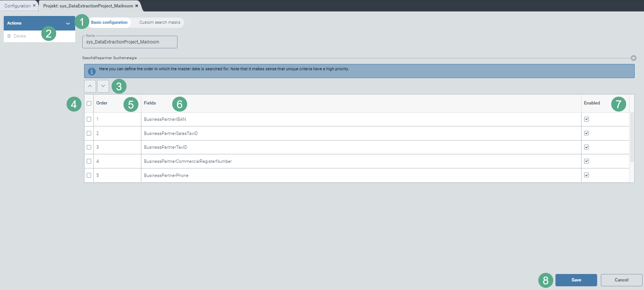Collapse the Actions panel chevron
This screenshot has width=644, height=290.
point(68,23)
